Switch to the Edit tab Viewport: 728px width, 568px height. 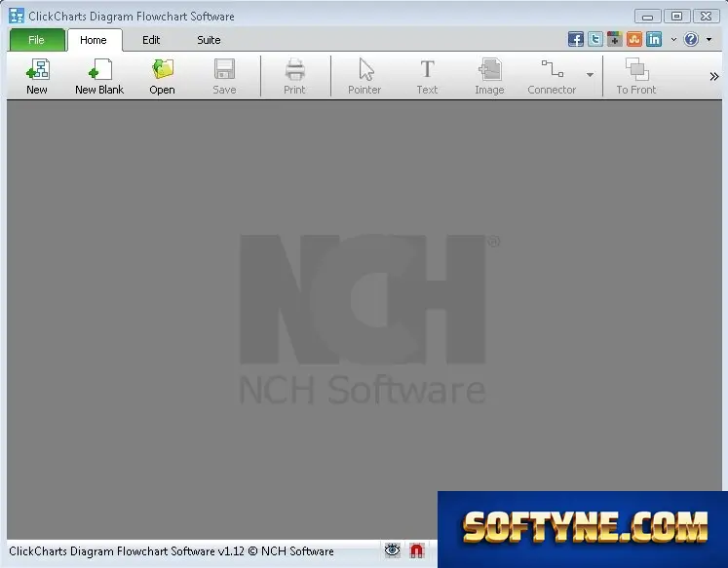(151, 40)
